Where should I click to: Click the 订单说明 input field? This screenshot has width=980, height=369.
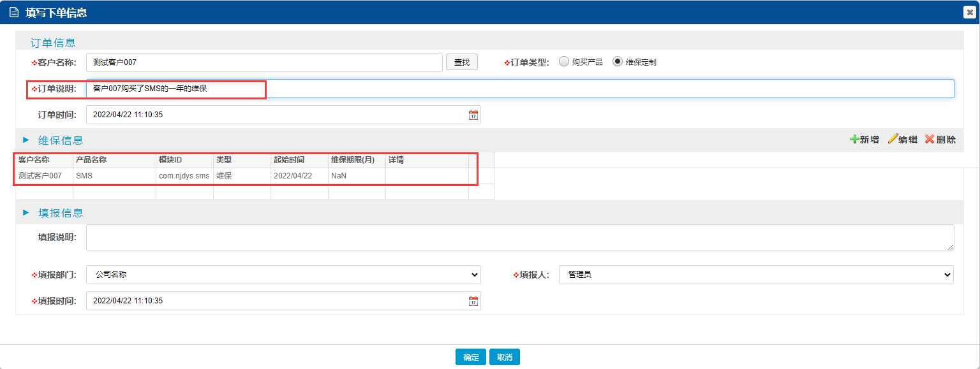[x=520, y=89]
